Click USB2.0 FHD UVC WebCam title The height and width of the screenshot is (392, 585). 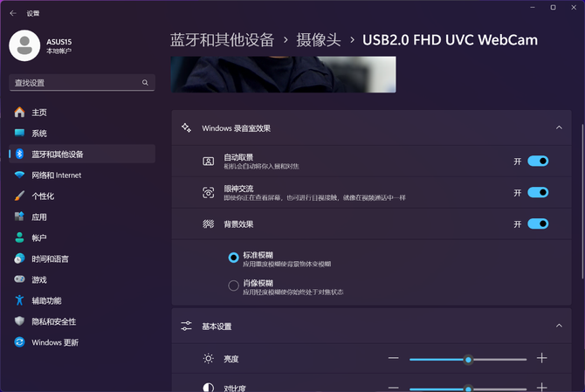pos(450,40)
